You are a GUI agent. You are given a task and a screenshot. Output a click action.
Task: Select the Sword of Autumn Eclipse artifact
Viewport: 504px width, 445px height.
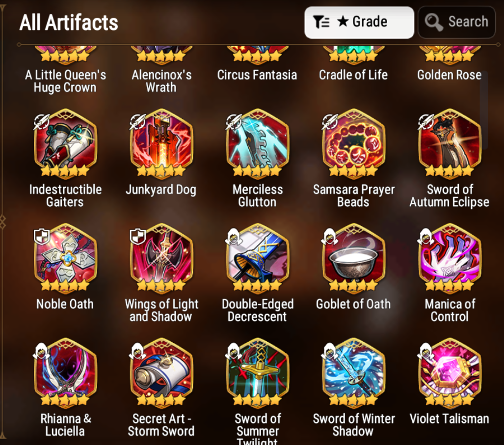[x=450, y=144]
